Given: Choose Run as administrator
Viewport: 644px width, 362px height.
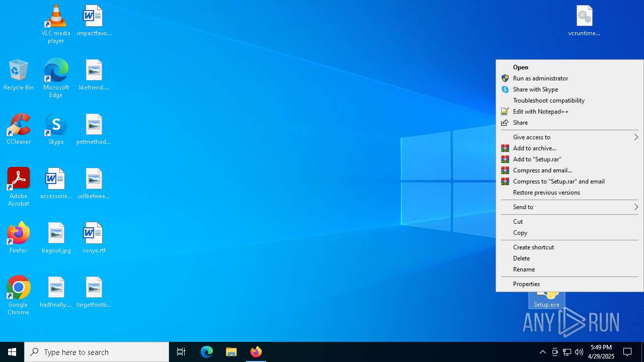Looking at the screenshot, I should pyautogui.click(x=570, y=78).
